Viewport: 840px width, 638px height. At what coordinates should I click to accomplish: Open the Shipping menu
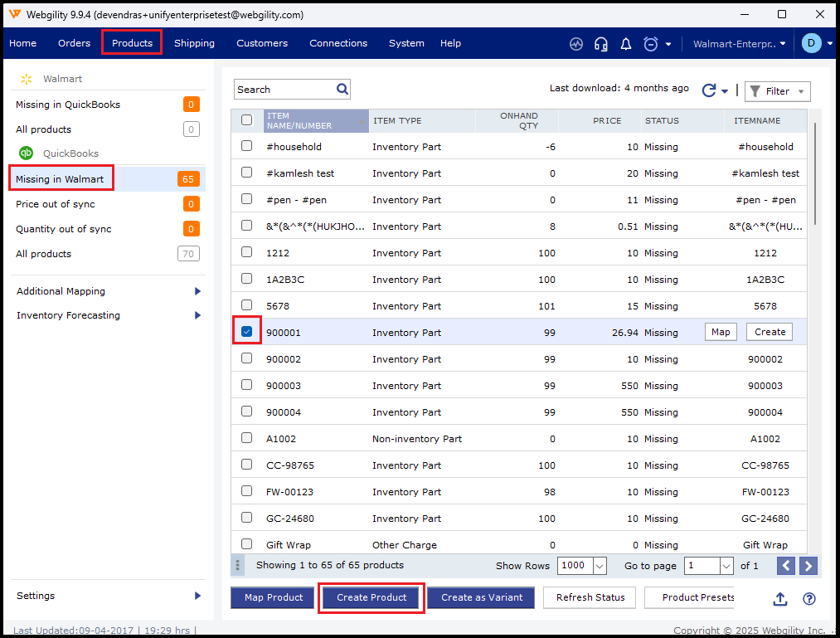pos(194,43)
